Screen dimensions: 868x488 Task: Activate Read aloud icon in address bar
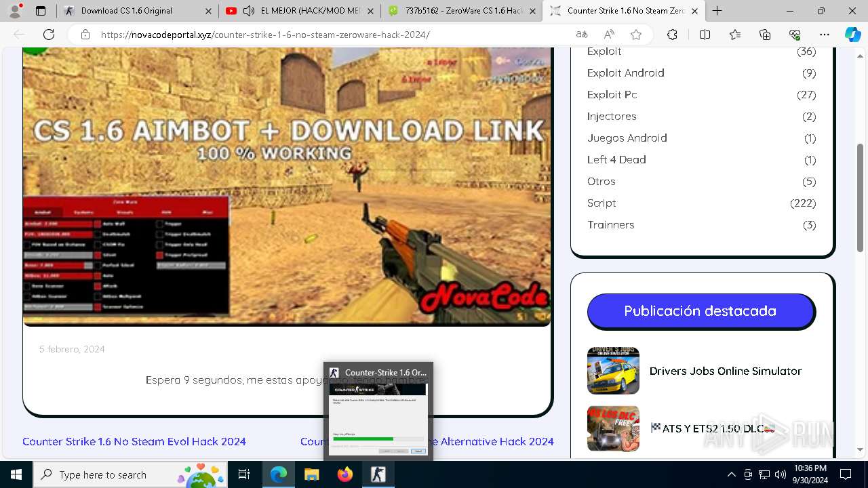coord(609,35)
